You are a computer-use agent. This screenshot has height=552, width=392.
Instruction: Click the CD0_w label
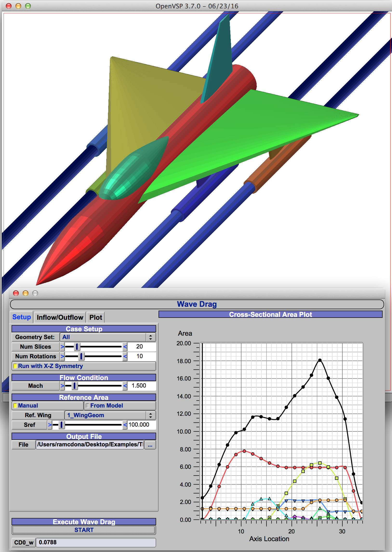tap(24, 542)
